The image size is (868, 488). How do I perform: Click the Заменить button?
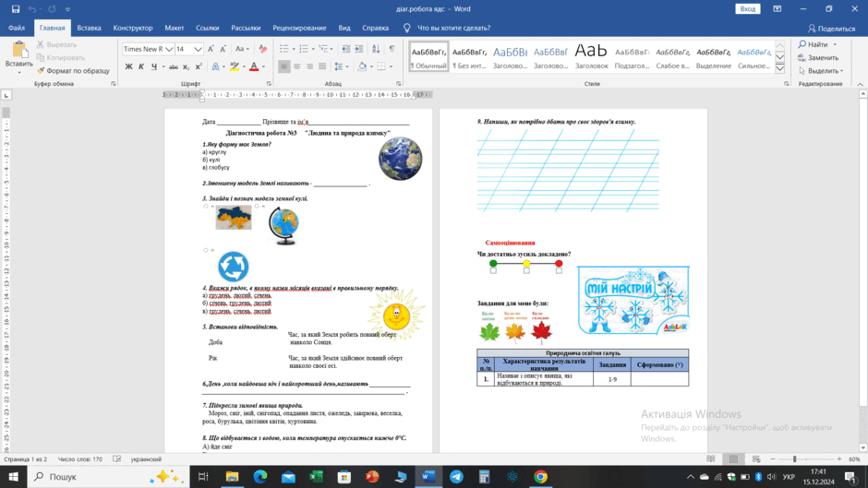818,57
